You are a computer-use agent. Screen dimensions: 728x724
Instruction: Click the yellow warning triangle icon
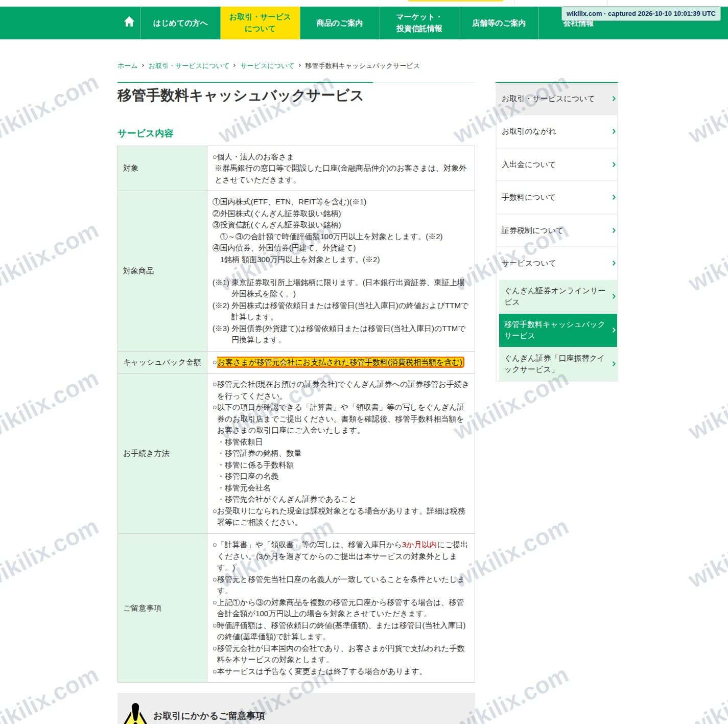[135, 714]
